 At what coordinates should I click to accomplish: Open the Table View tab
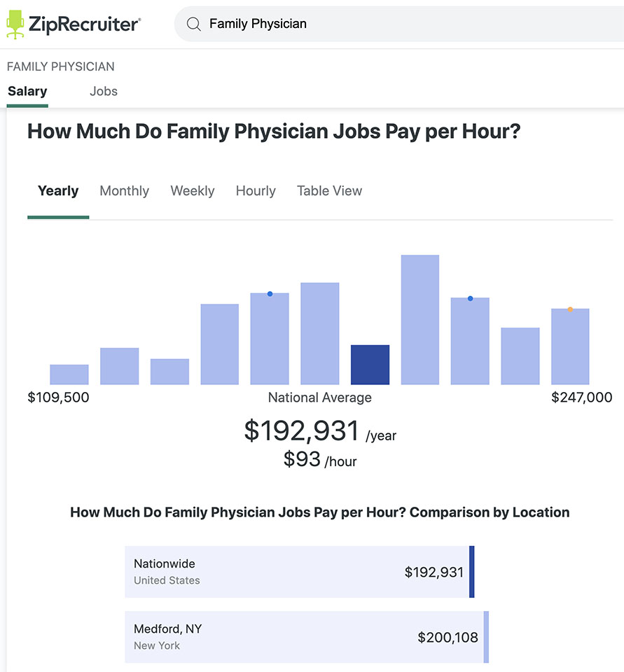(329, 190)
